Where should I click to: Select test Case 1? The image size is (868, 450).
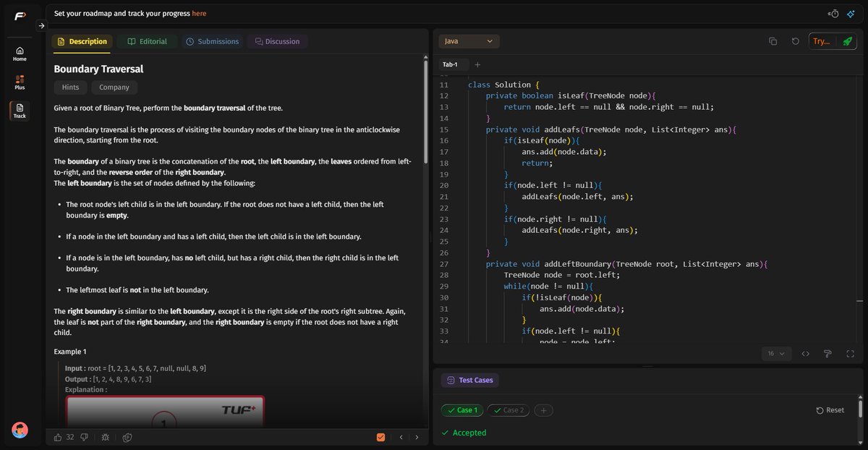tap(462, 410)
